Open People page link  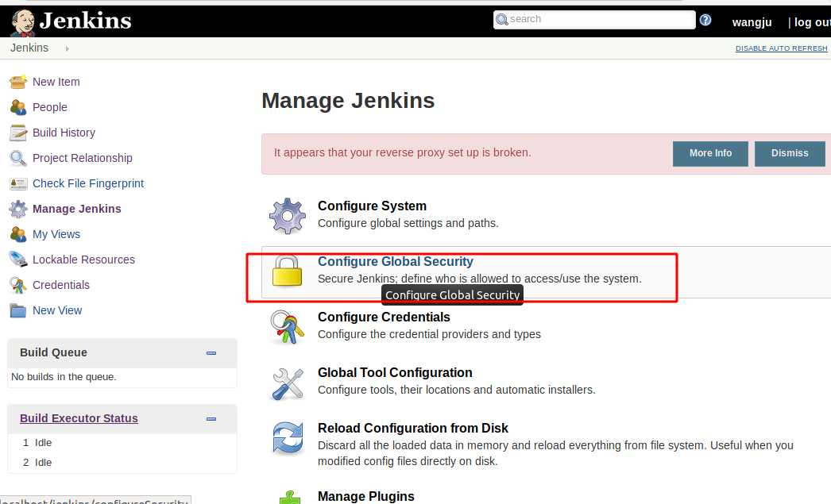(50, 107)
